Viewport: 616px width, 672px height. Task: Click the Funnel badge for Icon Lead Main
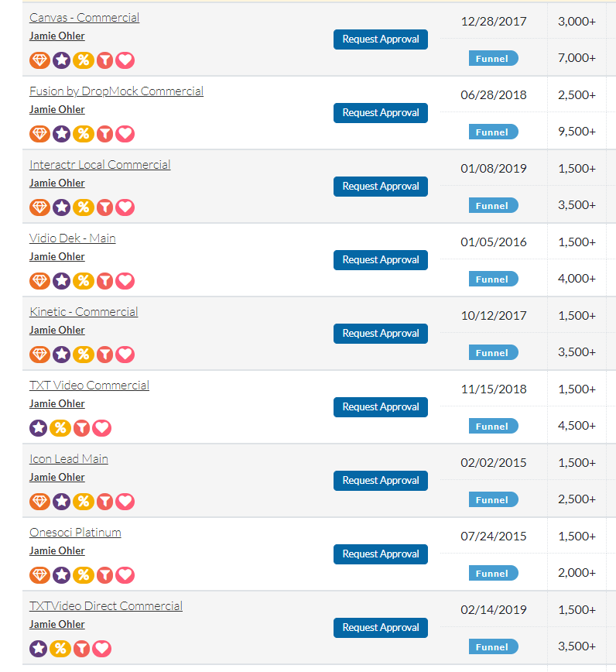point(492,499)
